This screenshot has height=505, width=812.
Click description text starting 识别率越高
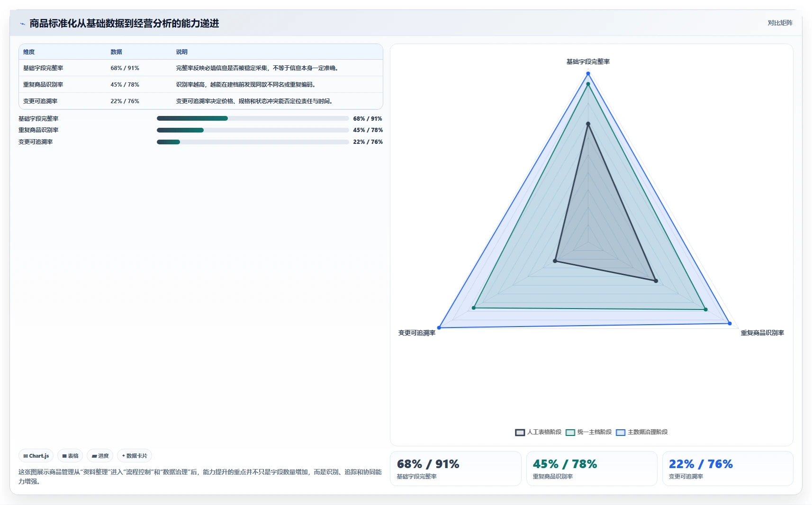(x=245, y=85)
